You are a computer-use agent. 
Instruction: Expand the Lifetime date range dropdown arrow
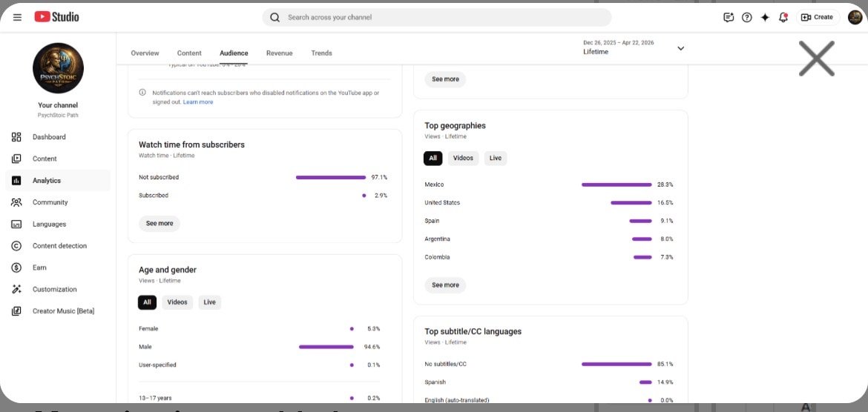681,48
